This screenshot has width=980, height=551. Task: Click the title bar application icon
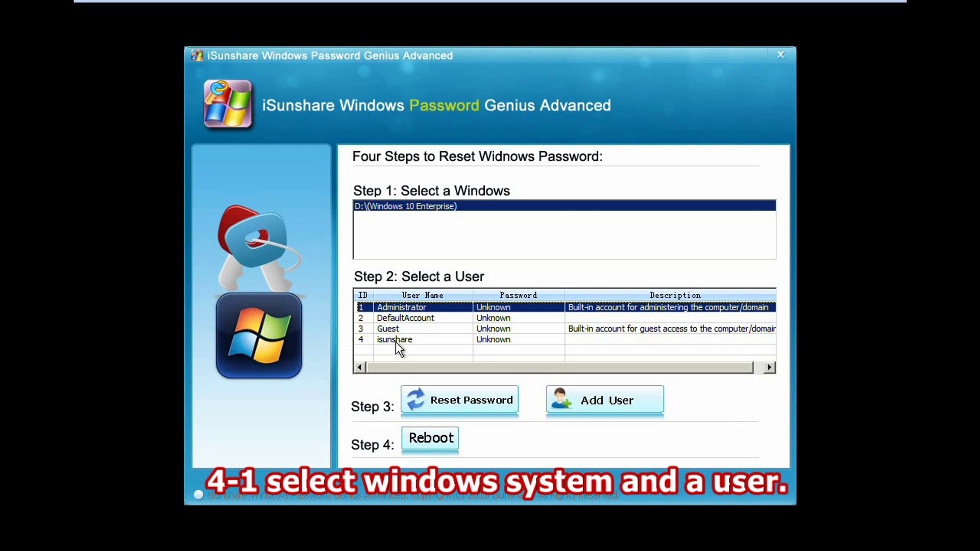197,55
